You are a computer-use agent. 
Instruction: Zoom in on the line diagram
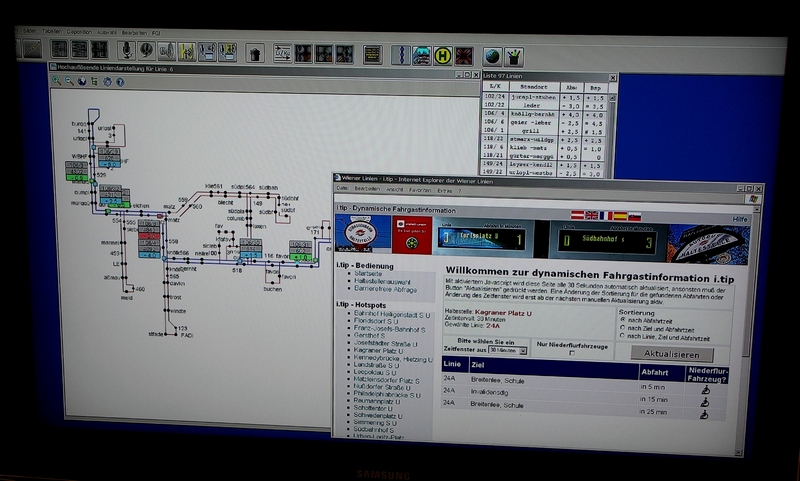tap(56, 81)
